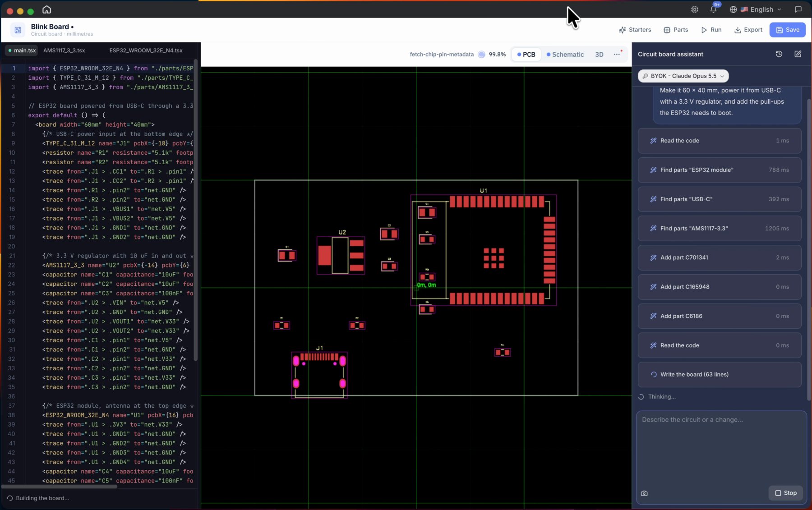Click the globe language icon
This screenshot has width=812, height=510.
733,9
